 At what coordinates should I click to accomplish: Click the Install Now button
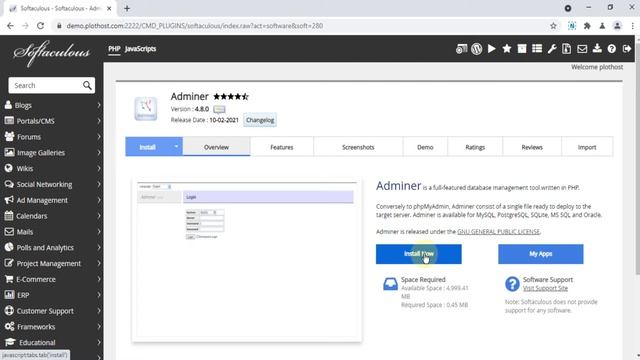[x=418, y=254]
